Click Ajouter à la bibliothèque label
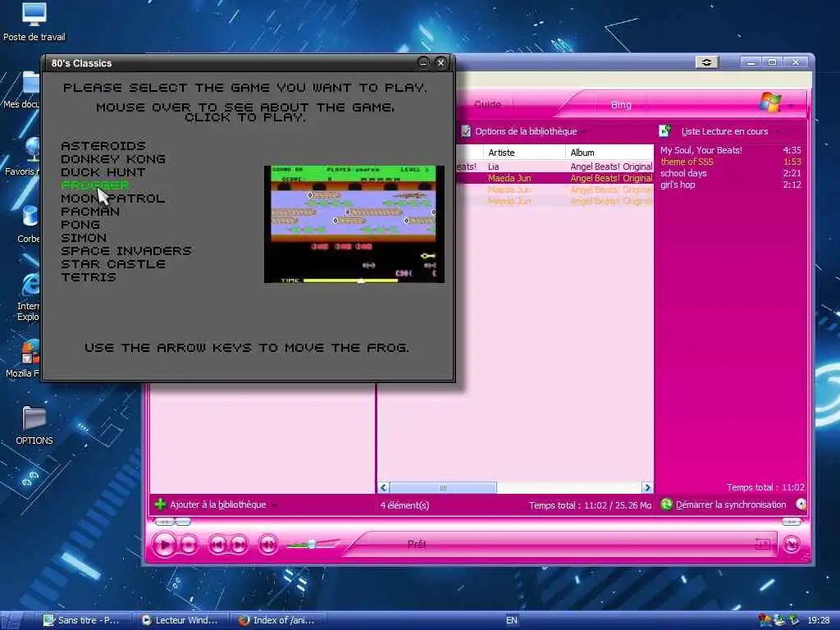Image resolution: width=840 pixels, height=630 pixels. [x=217, y=504]
